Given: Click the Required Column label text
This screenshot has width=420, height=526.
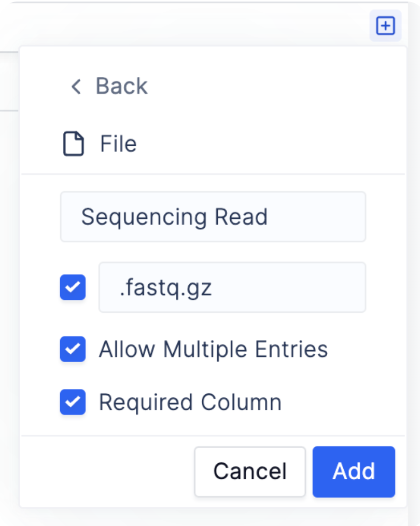Looking at the screenshot, I should pyautogui.click(x=190, y=402).
